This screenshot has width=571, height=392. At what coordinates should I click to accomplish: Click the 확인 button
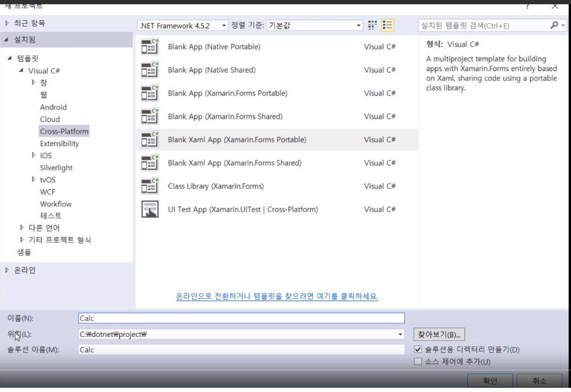coord(490,381)
